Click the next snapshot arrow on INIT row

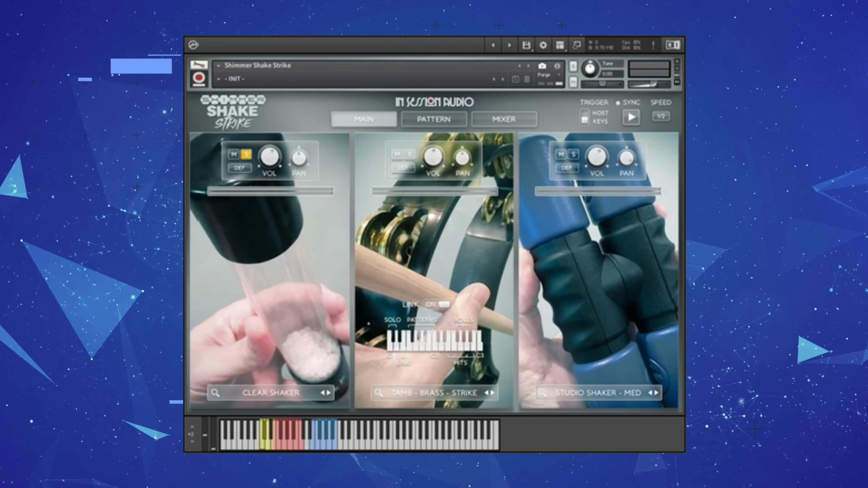pyautogui.click(x=503, y=79)
